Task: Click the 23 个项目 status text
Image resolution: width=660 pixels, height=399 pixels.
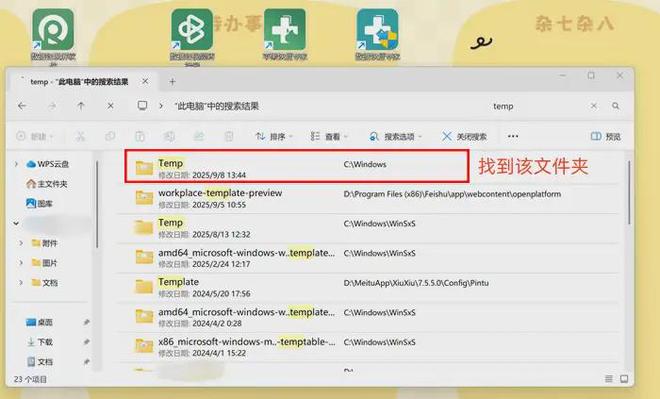Action: coord(30,379)
